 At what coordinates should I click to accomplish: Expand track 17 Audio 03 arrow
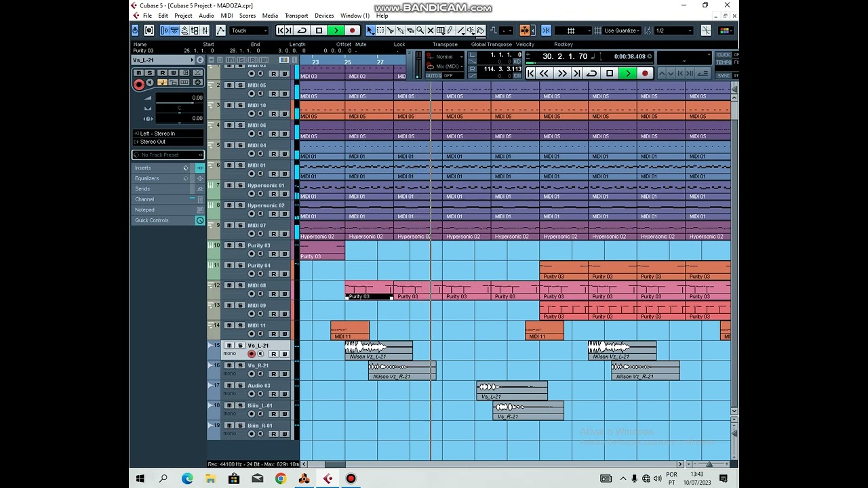pyautogui.click(x=210, y=386)
